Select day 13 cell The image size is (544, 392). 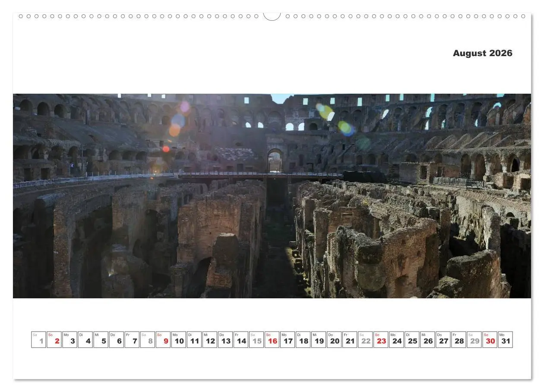click(x=225, y=339)
